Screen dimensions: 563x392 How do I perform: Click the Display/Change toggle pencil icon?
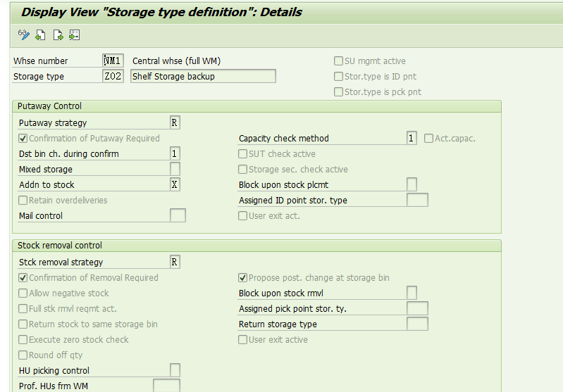[x=24, y=35]
